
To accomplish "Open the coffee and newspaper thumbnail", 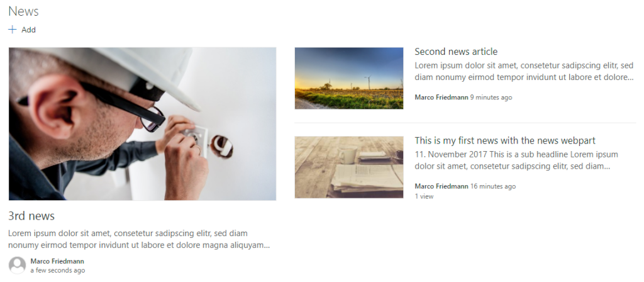I will point(348,167).
